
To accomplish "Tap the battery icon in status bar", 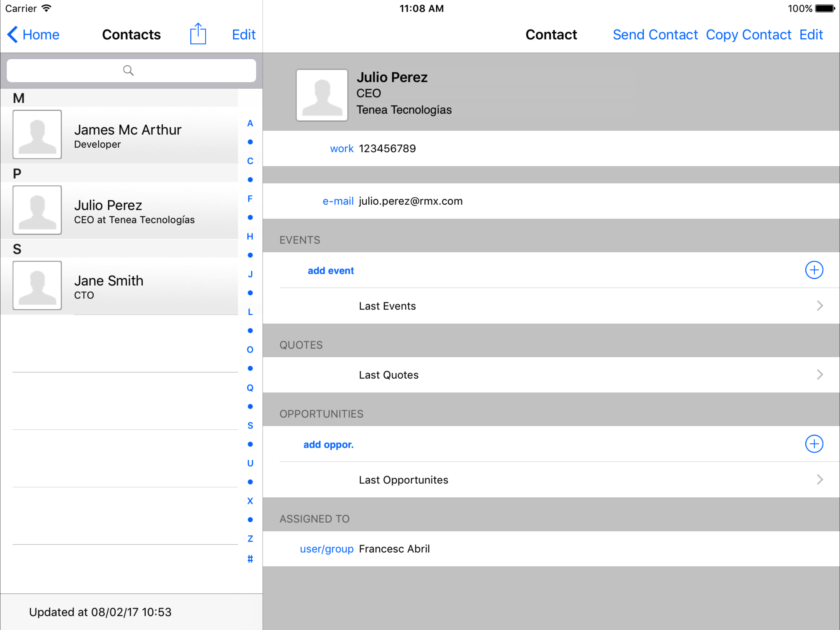I will (825, 8).
